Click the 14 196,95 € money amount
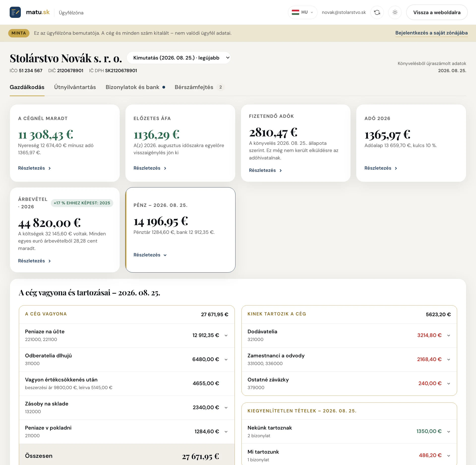The image size is (476, 465). tap(161, 221)
